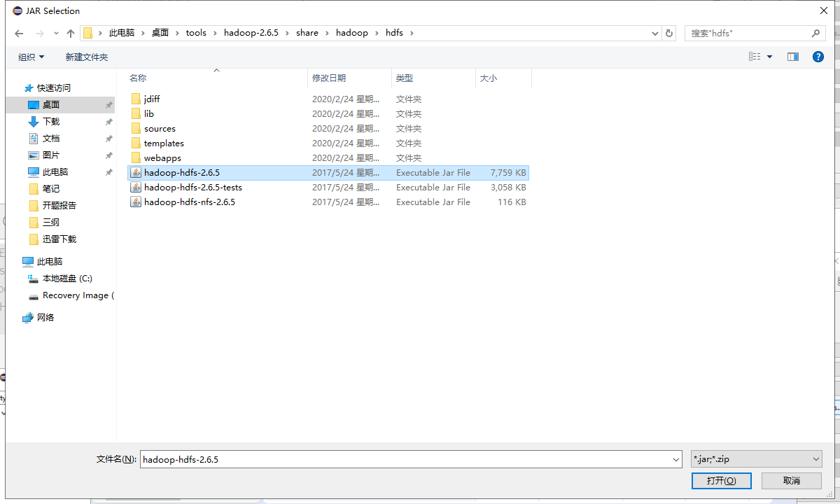Unpin 图片 using its pin icon
The image size is (840, 504).
pyautogui.click(x=108, y=155)
